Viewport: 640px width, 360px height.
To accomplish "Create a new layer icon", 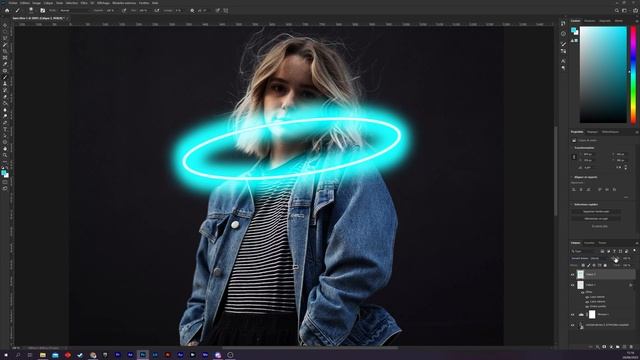I will click(x=624, y=347).
